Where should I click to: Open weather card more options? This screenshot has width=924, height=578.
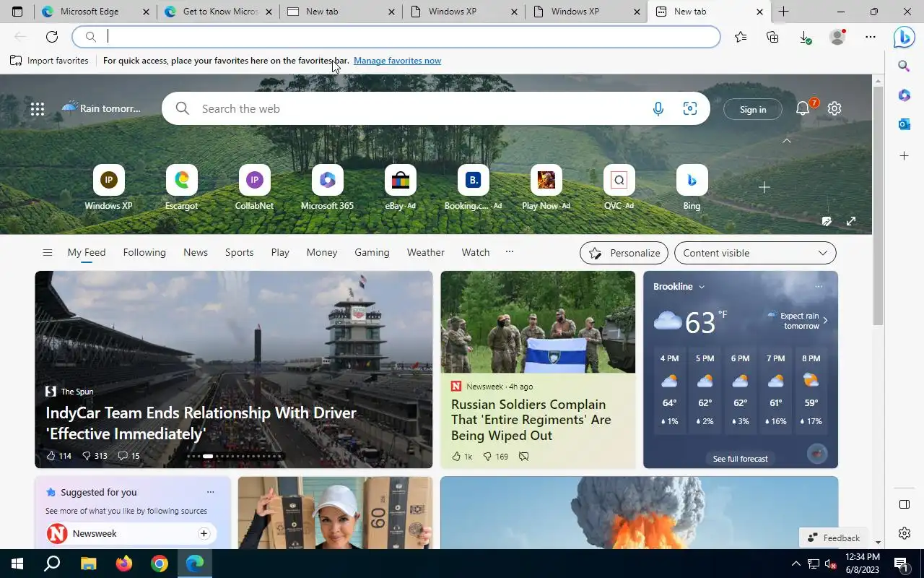[819, 287]
